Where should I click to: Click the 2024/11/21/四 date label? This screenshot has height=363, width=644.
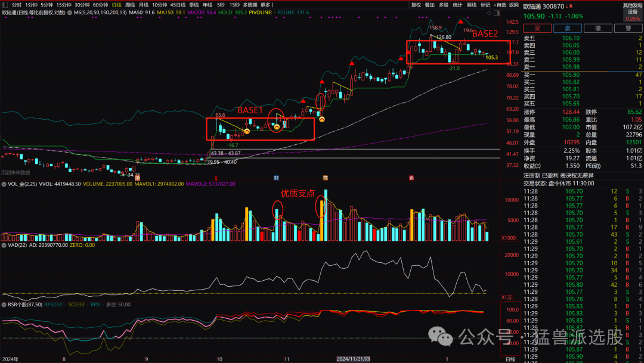pos(353,359)
